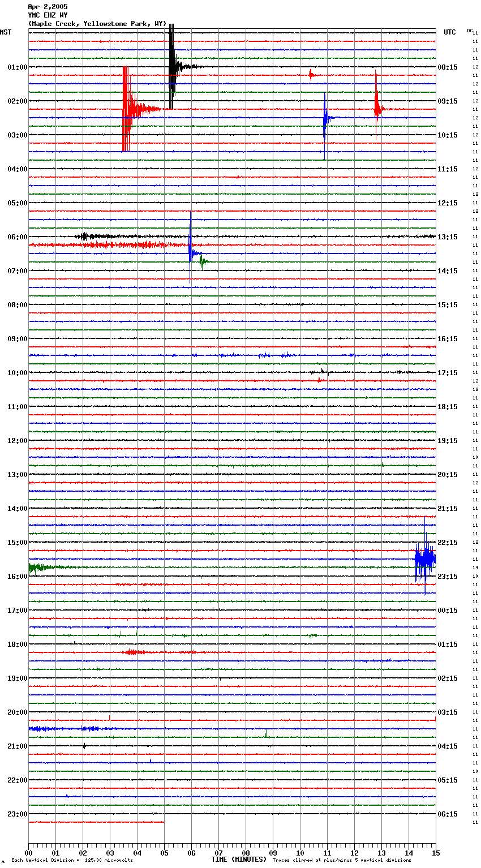The image size is (481, 868).
Task: Click the small green burst near minute 6.5
Action: pos(203,261)
